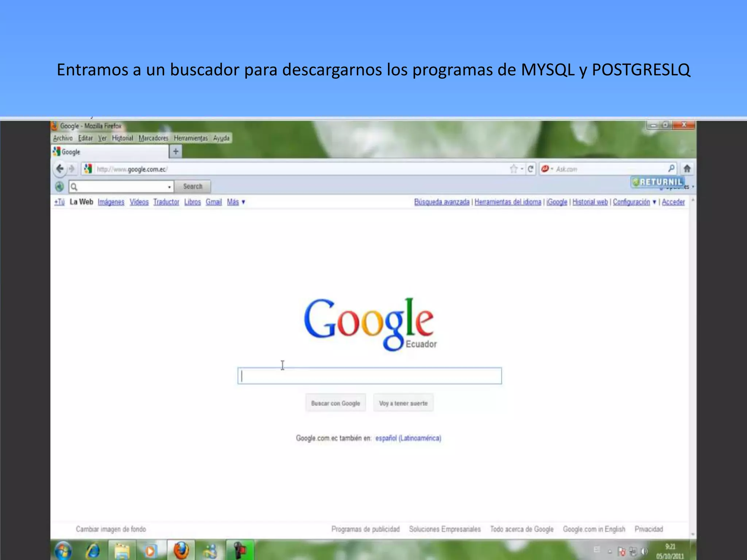Open Windows Media Player taskbar icon

[150, 551]
